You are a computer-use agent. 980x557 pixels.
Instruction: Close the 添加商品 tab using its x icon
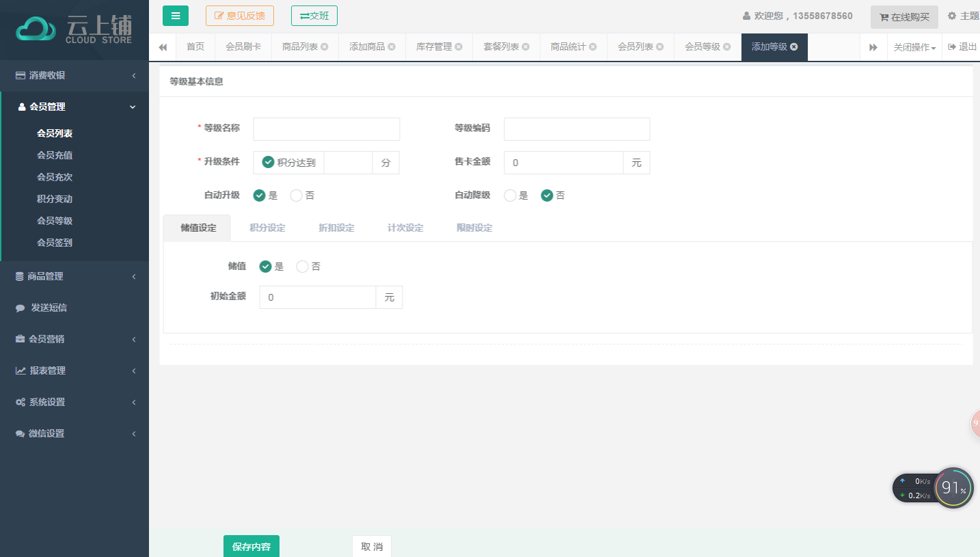click(392, 47)
